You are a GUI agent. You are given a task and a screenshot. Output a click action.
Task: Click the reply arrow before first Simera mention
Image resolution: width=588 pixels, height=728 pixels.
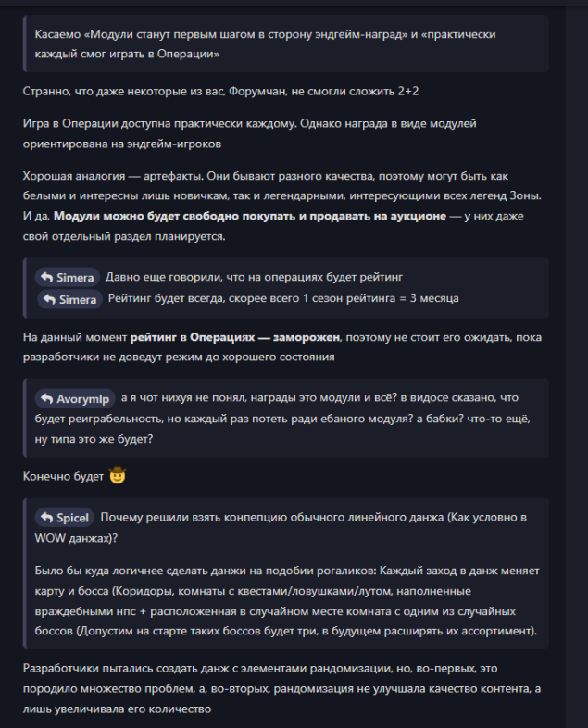click(x=45, y=278)
